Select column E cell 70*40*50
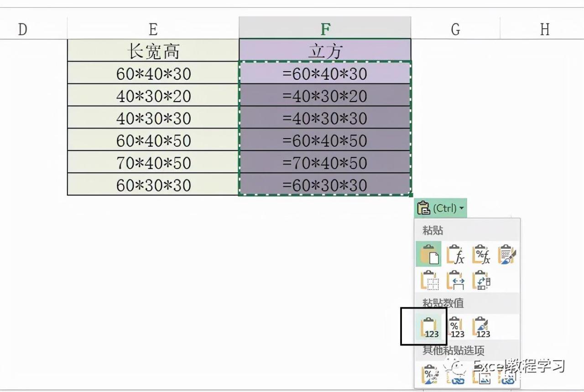This screenshot has width=584, height=392. [153, 162]
